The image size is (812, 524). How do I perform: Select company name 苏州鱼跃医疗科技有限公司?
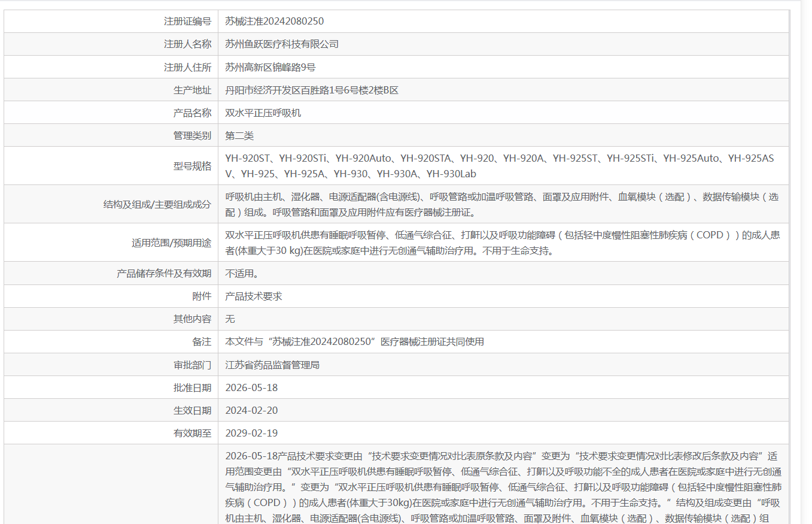(282, 44)
